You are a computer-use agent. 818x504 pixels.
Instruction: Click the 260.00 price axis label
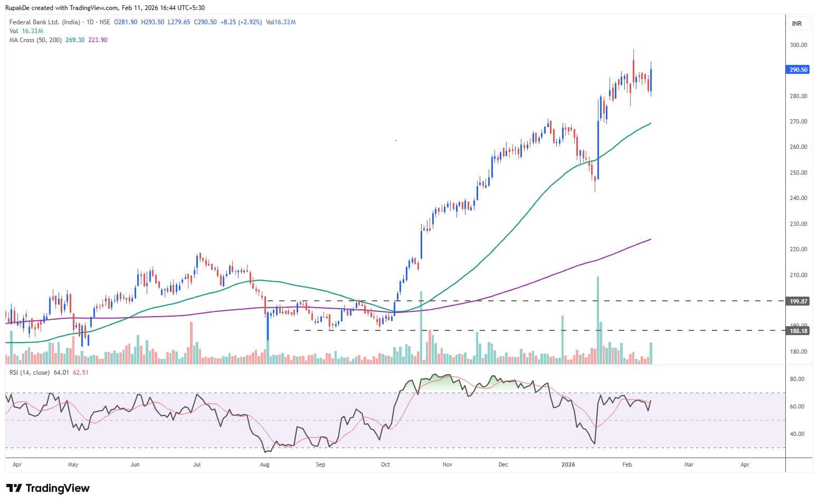(x=798, y=147)
